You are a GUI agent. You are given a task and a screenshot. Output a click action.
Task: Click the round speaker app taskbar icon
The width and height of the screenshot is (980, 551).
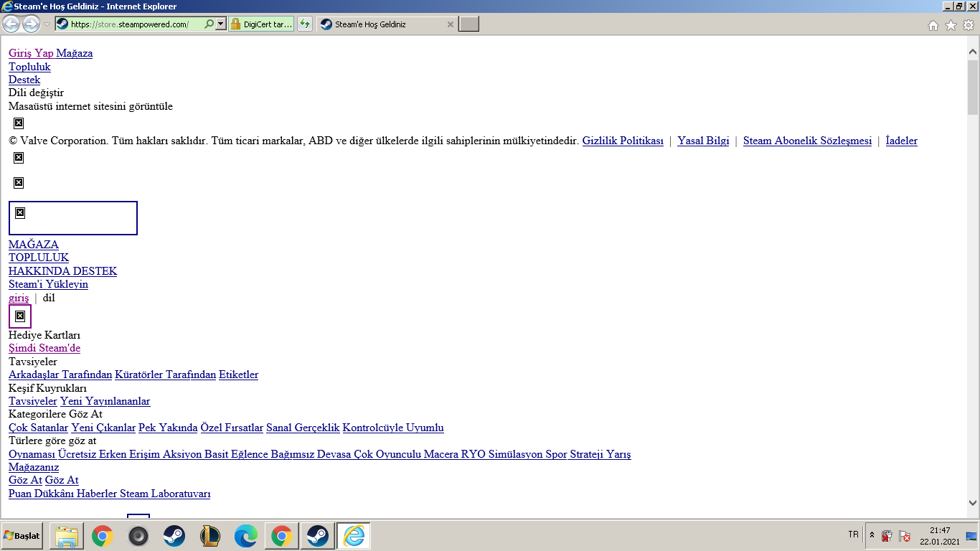[138, 536]
